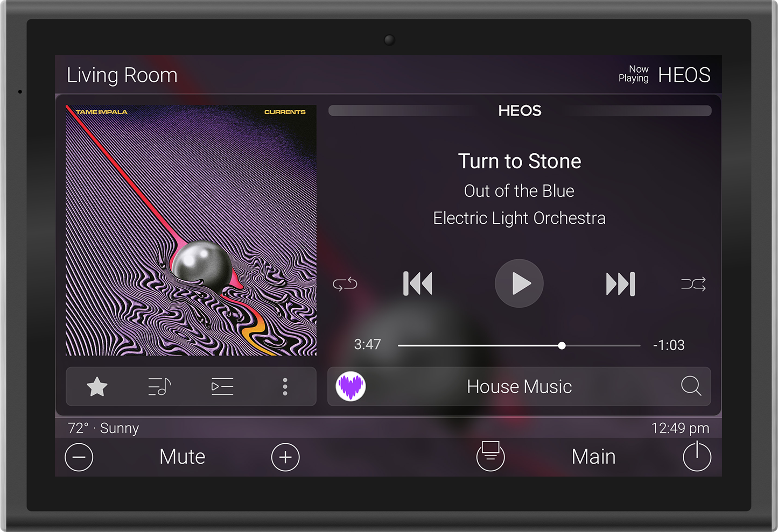
Task: Open the playlist view icon
Action: 222,387
